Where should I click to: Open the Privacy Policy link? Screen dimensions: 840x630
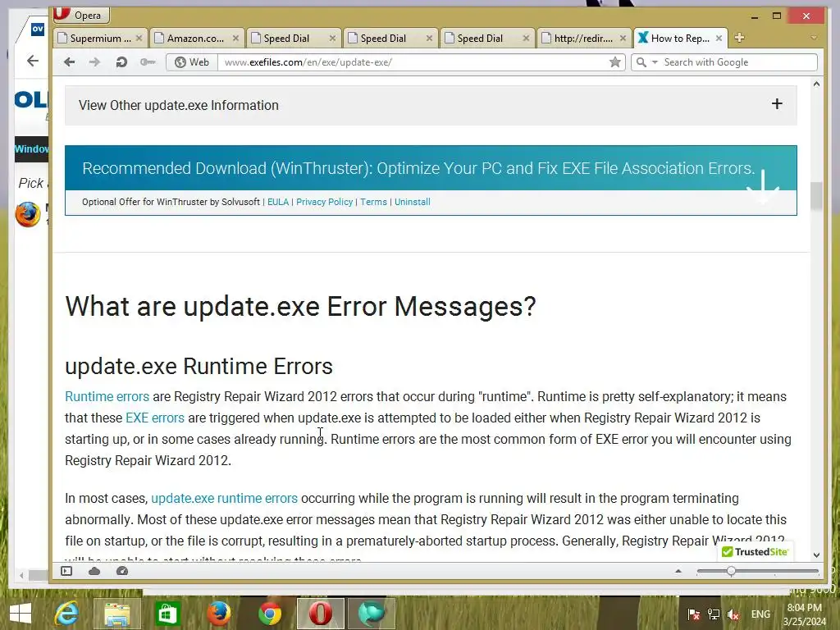324,202
